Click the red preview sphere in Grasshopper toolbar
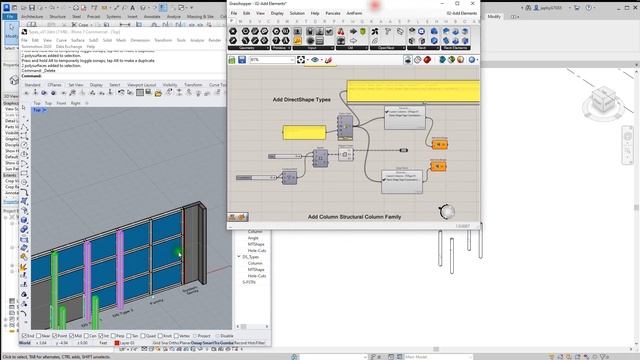 427,60
